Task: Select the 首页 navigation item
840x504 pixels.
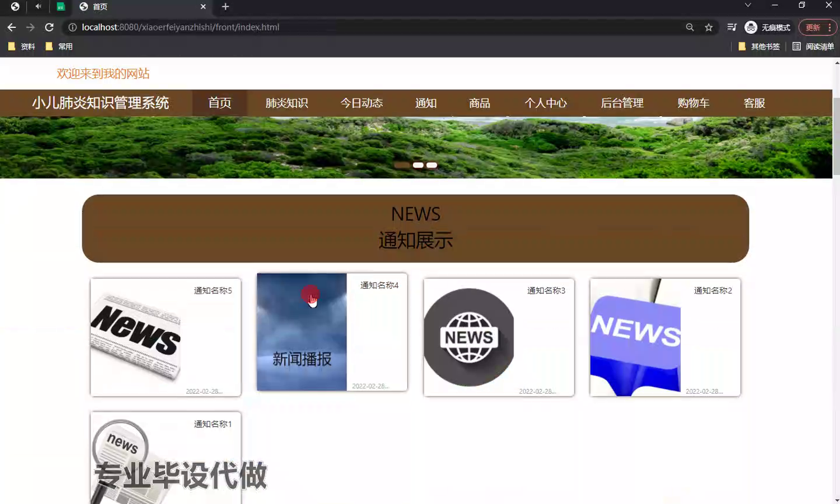Action: [220, 103]
